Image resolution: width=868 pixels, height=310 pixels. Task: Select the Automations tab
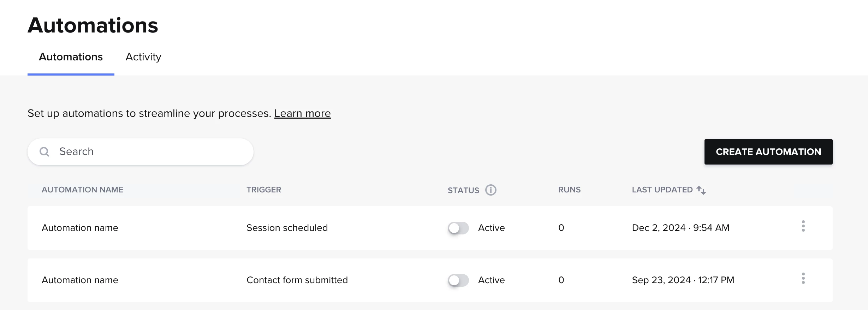71,57
